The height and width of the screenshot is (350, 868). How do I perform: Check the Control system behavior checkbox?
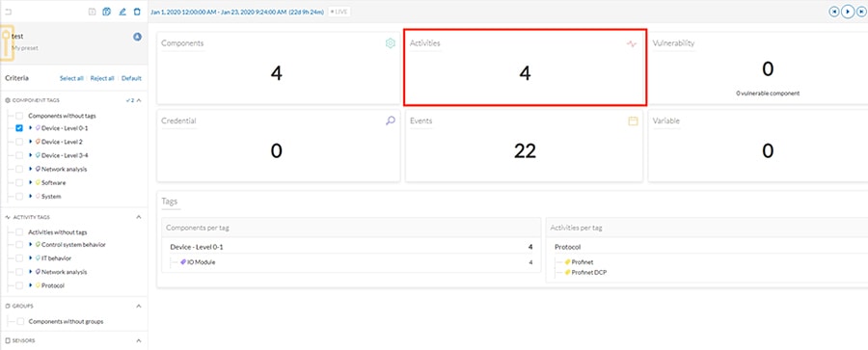click(19, 244)
